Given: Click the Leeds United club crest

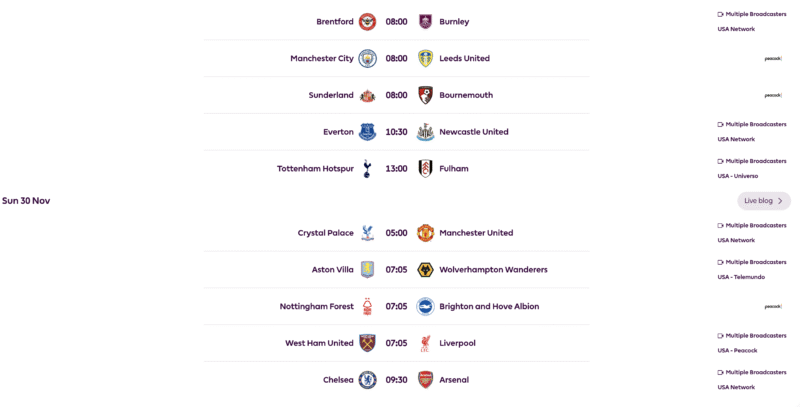Looking at the screenshot, I should coord(426,59).
